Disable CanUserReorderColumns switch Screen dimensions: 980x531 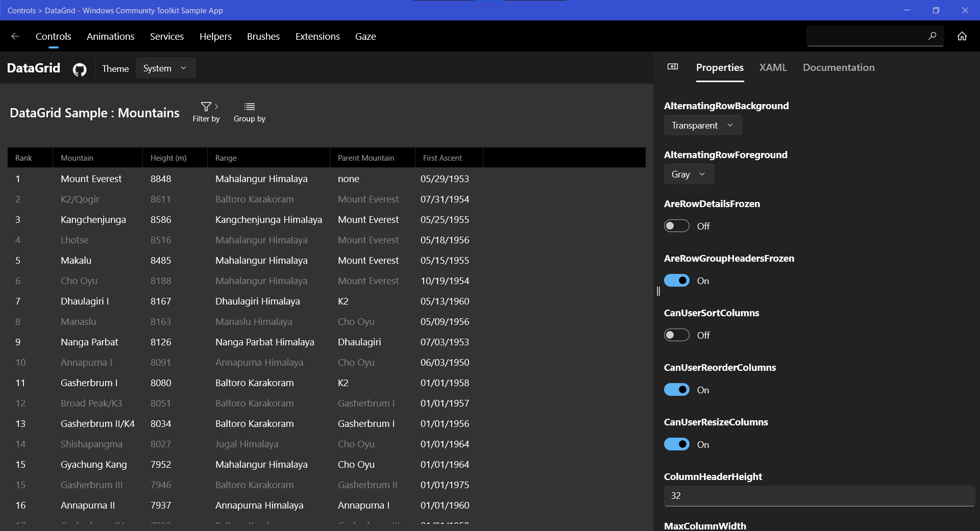677,390
